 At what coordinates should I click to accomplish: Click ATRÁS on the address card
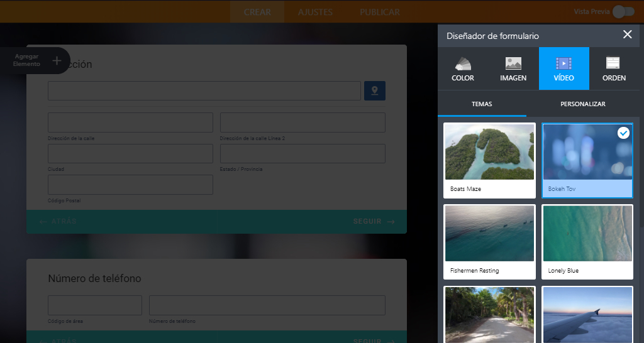[58, 222]
